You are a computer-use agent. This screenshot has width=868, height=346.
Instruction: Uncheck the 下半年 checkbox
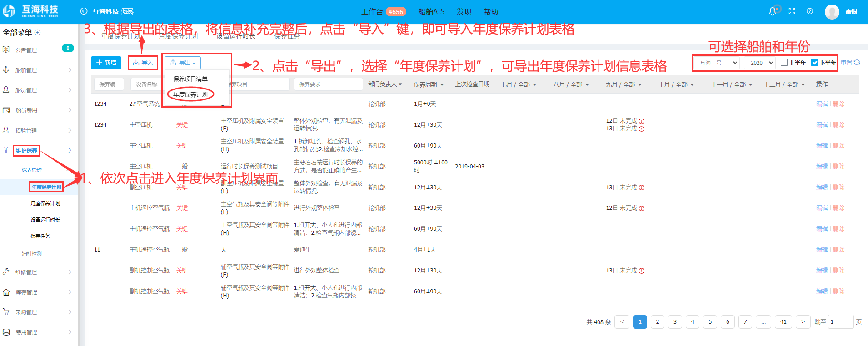(815, 63)
